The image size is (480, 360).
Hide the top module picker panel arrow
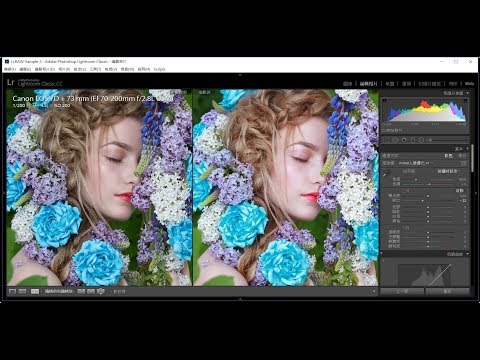click(x=240, y=75)
